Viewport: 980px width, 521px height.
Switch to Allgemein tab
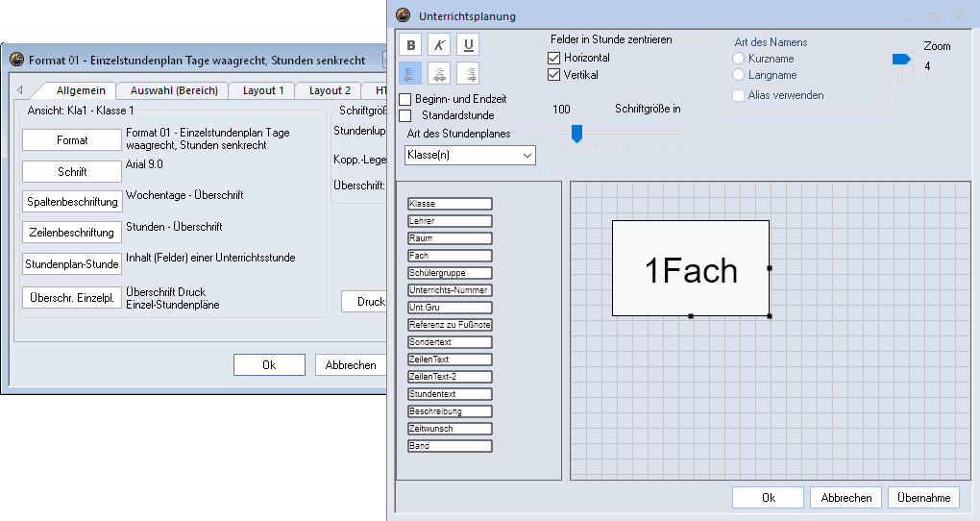click(x=81, y=90)
